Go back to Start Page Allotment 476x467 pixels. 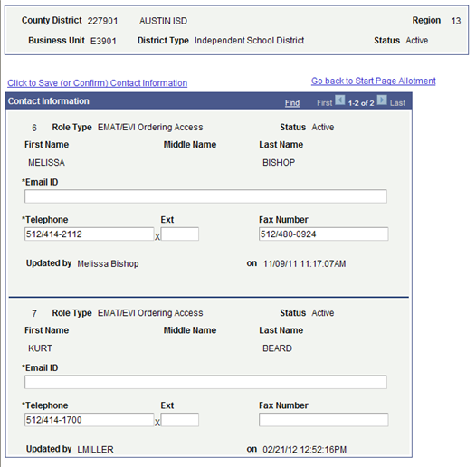(374, 81)
